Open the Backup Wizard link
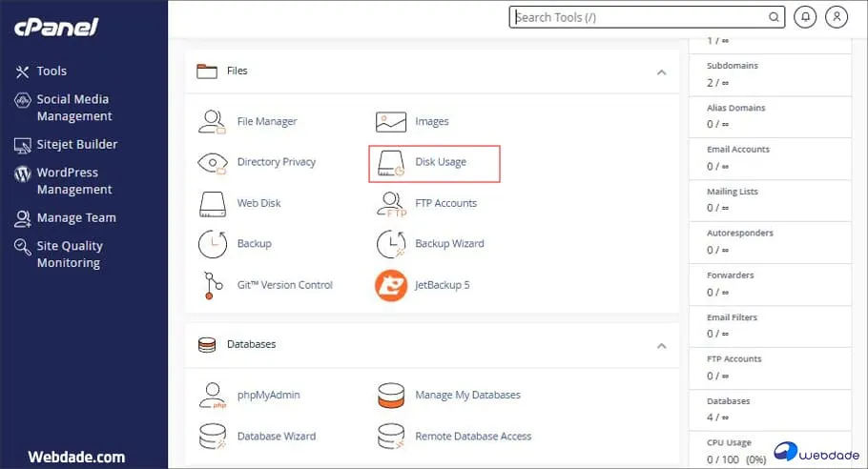The image size is (868, 469). [x=449, y=244]
